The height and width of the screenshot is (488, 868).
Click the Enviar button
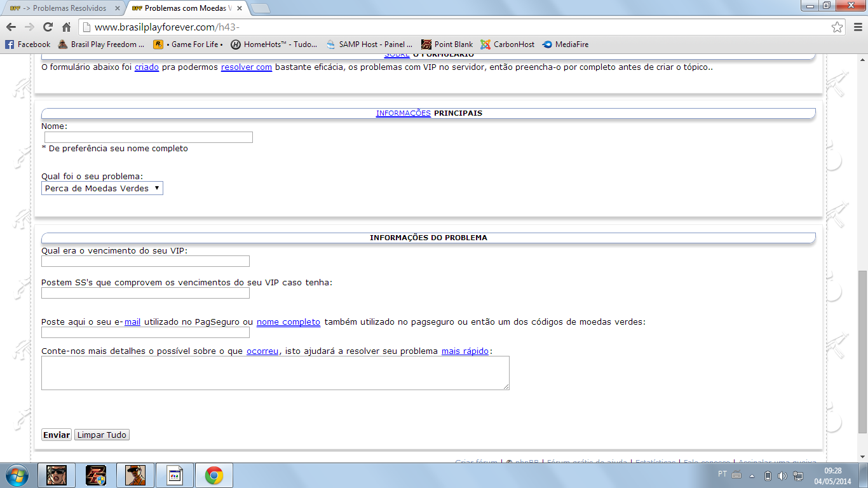[57, 435]
